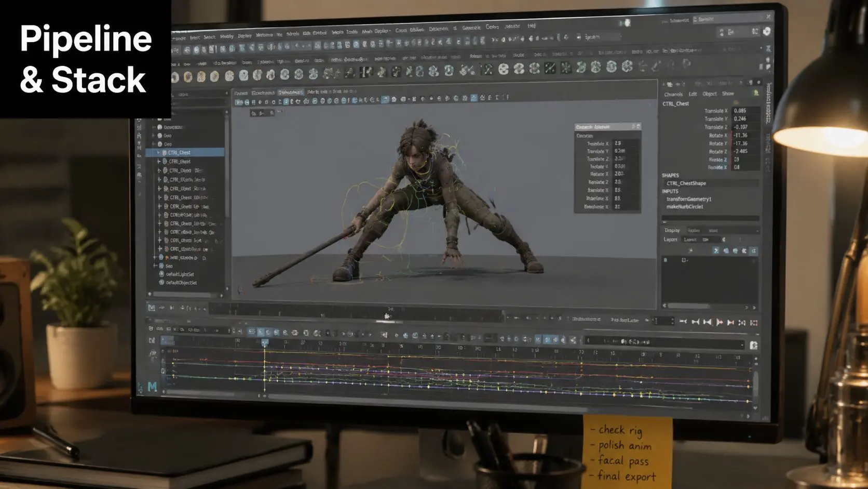Select the Rotate Y channel label
Viewport: 868px width, 489px height.
pos(718,143)
